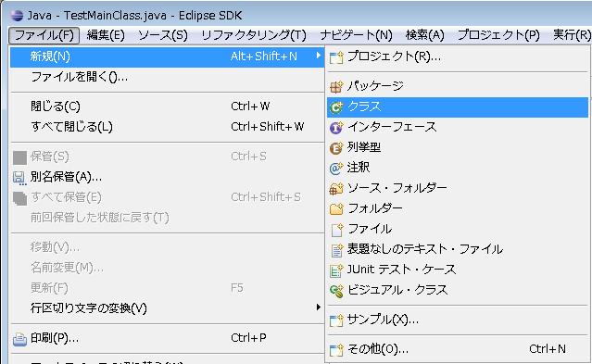The image size is (592, 364).
Task: Expand the 新規(N) submenu arrow
Action: (319, 56)
